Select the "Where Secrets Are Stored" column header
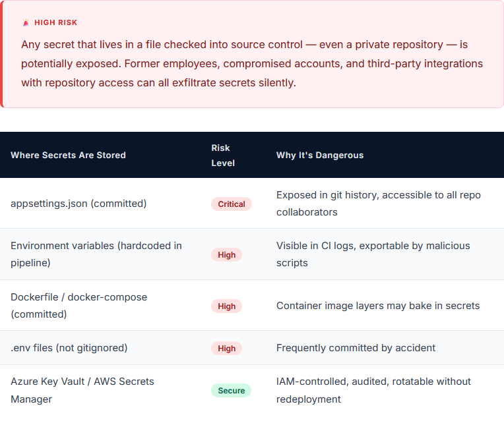504x429 pixels. click(68, 156)
